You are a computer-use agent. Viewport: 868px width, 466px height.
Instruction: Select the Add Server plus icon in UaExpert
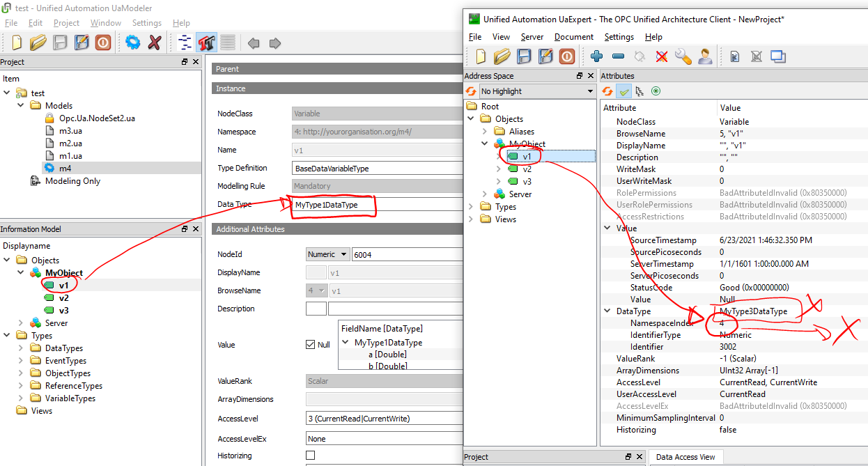(597, 56)
